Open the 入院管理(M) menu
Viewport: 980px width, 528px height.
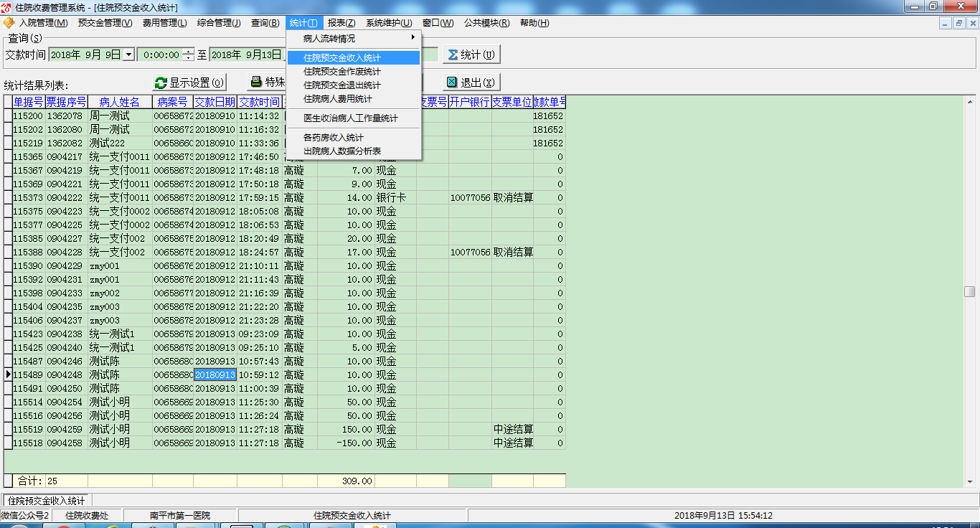(44, 23)
